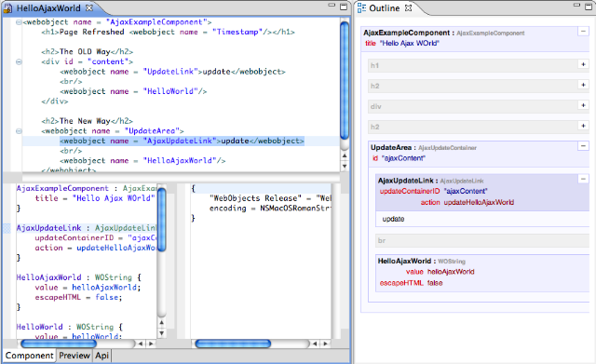
Task: Close the HelloAjaxWorld editor tab
Action: 89,7
